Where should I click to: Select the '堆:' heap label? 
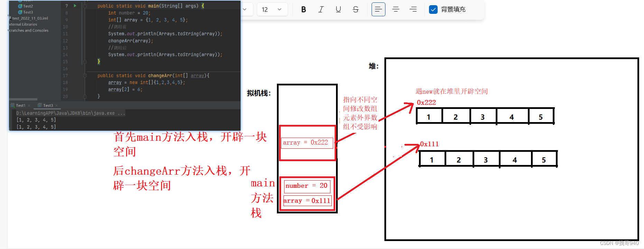tap(374, 66)
